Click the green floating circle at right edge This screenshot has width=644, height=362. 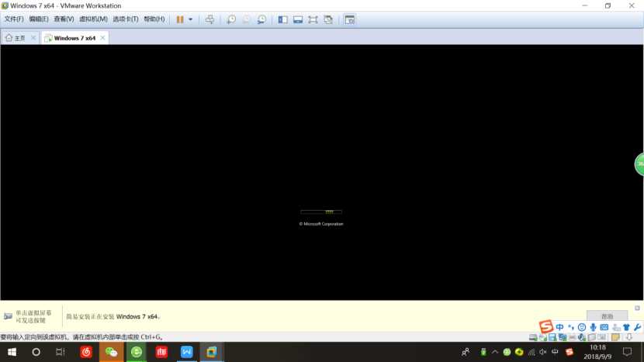(639, 164)
